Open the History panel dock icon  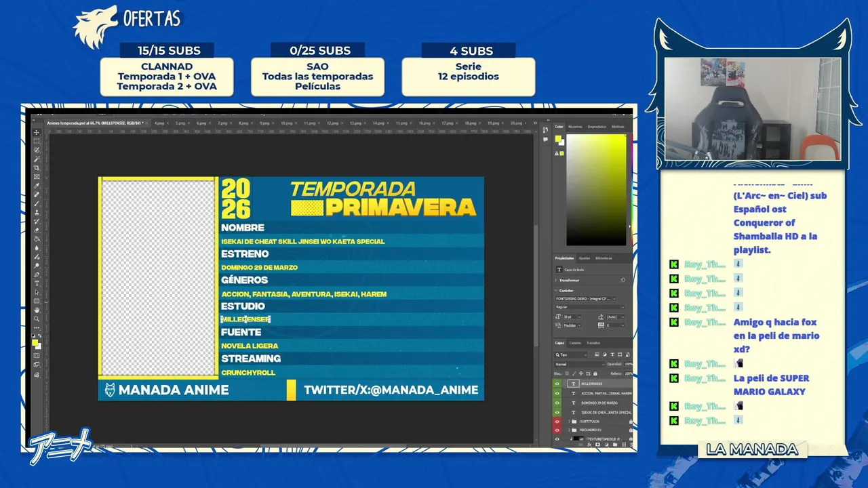click(x=545, y=129)
